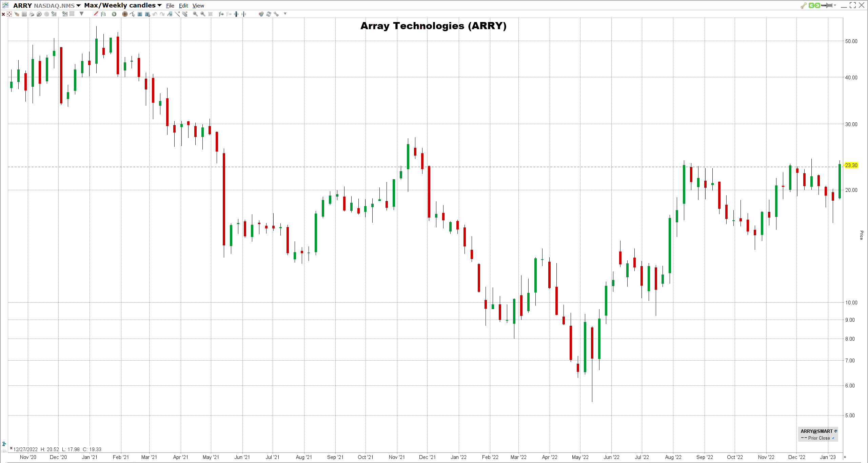Open the toolbar overflow arrow after the wrench
Viewport: 868px width, 463px height.
click(285, 14)
